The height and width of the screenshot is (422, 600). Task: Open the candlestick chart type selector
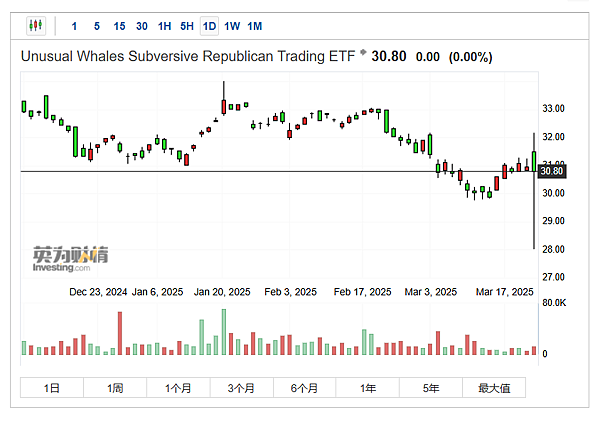click(x=37, y=25)
